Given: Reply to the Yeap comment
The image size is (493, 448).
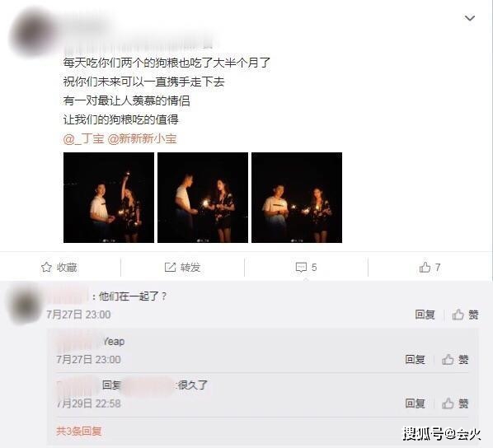Looking at the screenshot, I should click(415, 359).
